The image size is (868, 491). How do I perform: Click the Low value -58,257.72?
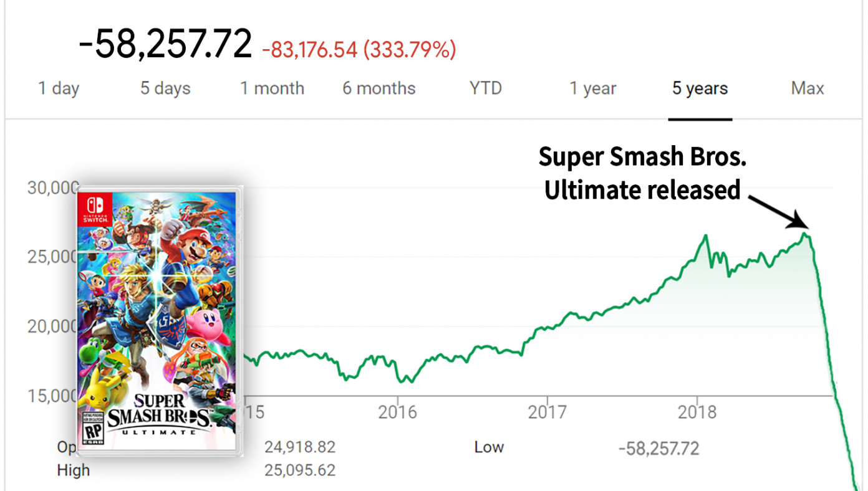[x=659, y=448]
